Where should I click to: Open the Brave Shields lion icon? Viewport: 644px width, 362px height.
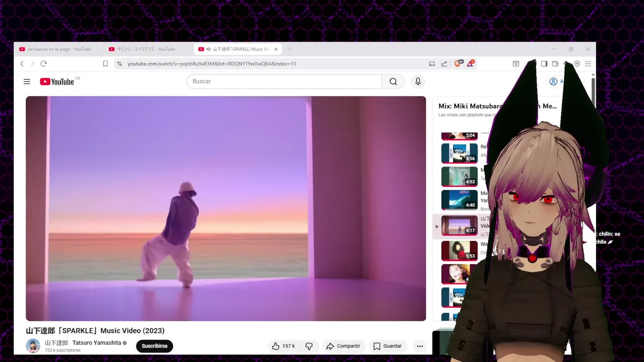point(458,63)
